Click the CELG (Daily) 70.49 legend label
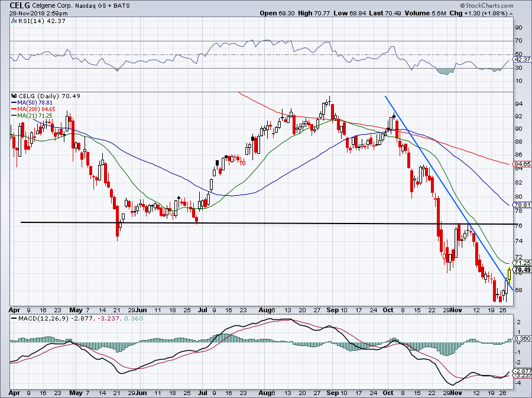532x398 pixels. (50, 96)
